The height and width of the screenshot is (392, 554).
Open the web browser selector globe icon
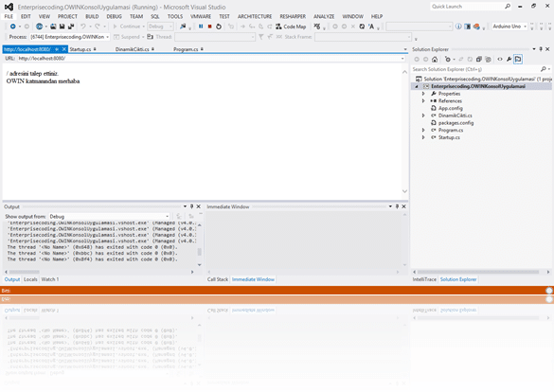39,27
